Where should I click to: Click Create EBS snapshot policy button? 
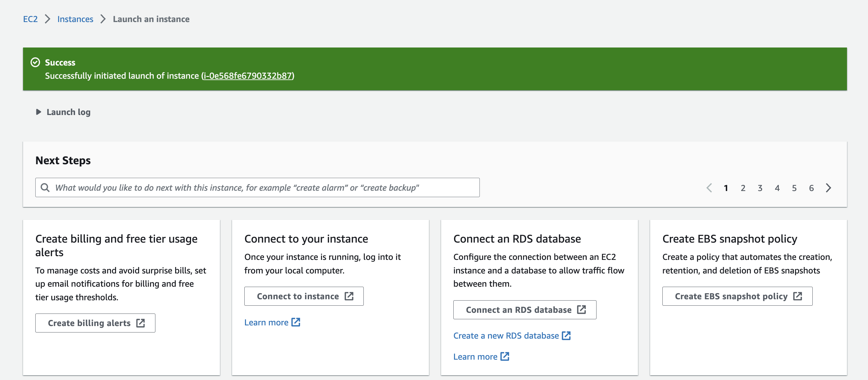(737, 296)
